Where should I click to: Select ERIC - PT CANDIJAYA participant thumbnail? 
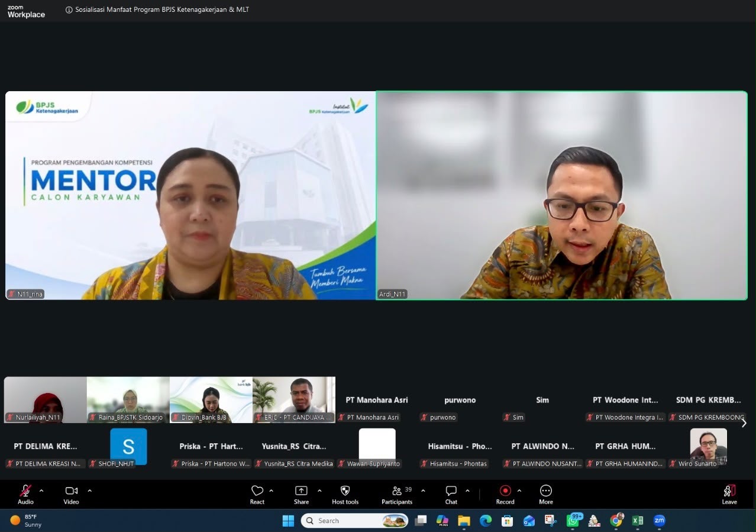pyautogui.click(x=294, y=400)
